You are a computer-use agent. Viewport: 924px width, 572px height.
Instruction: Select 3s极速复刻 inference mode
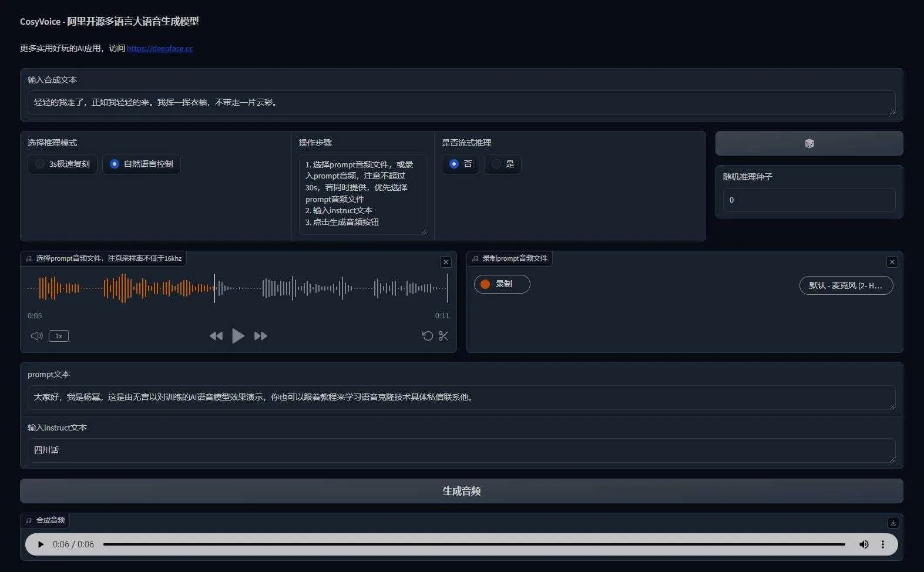click(62, 164)
